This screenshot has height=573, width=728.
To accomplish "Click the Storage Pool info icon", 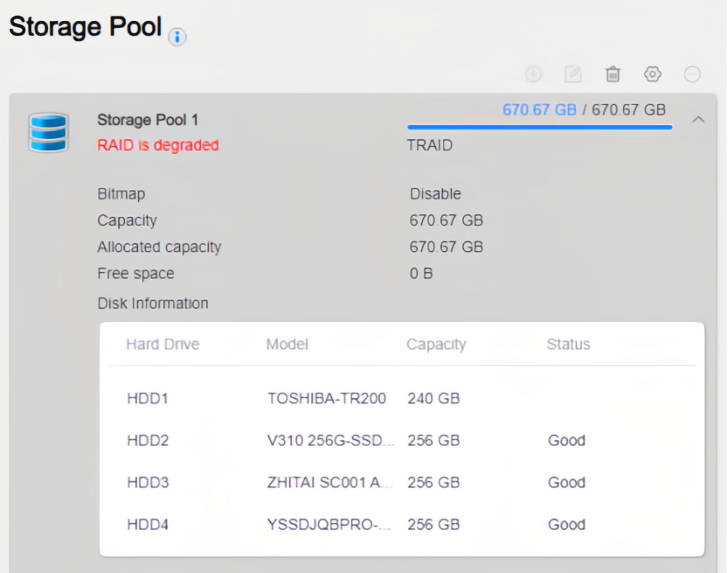I will (x=177, y=37).
